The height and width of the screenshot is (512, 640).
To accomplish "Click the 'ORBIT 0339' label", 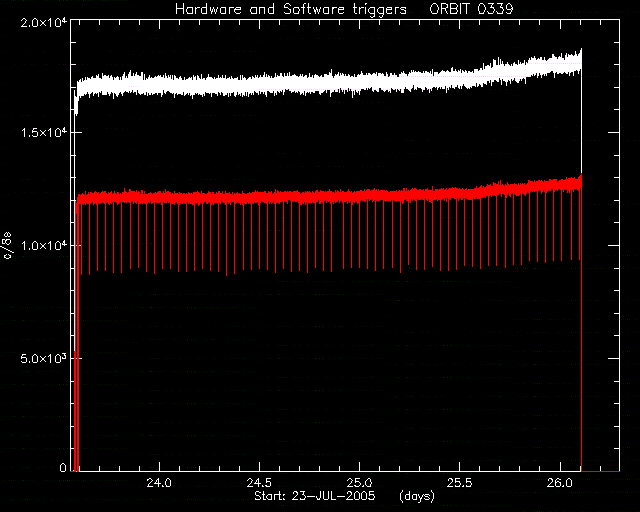I will tap(471, 9).
